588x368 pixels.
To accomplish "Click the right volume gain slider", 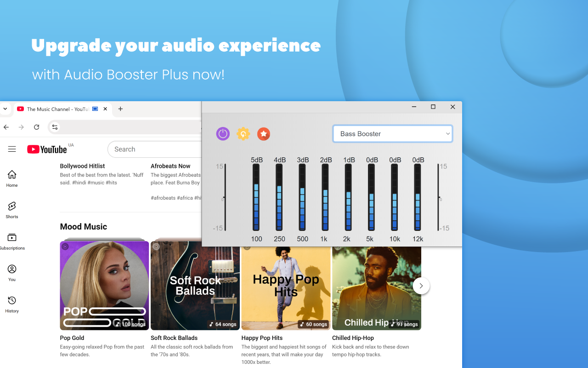I will 438,197.
